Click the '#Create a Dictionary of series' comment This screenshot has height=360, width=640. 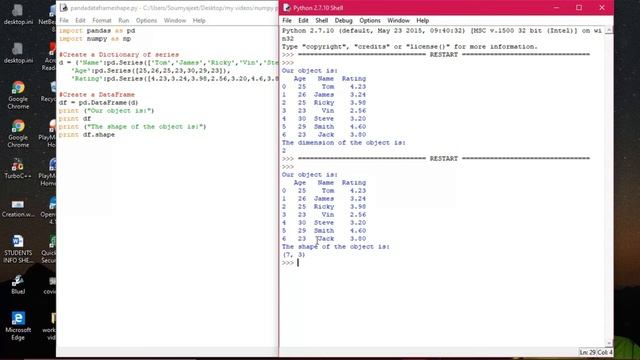click(119, 55)
